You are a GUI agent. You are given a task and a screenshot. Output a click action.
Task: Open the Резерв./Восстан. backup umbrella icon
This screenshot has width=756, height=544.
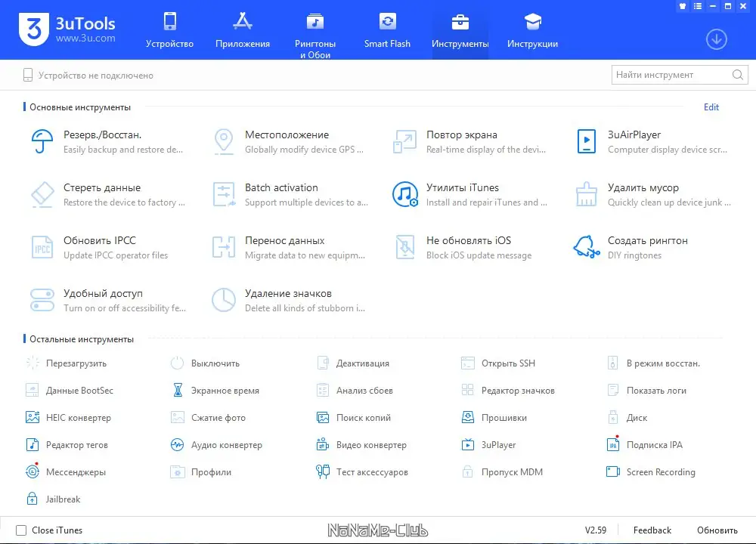click(42, 141)
